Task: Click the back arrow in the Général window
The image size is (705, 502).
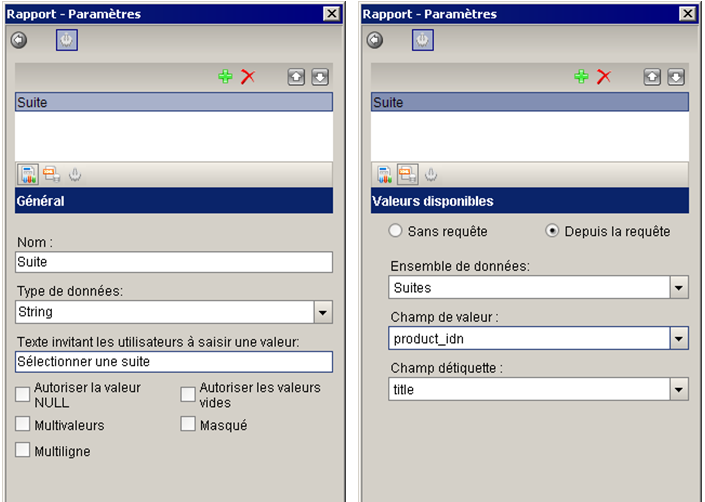Action: point(19,40)
